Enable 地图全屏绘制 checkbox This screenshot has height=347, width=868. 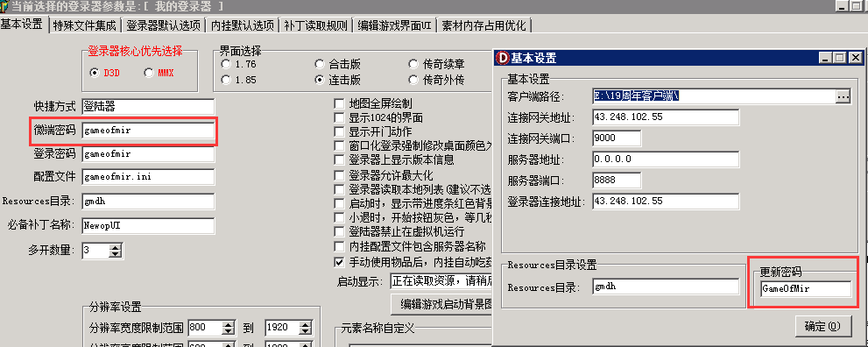339,103
